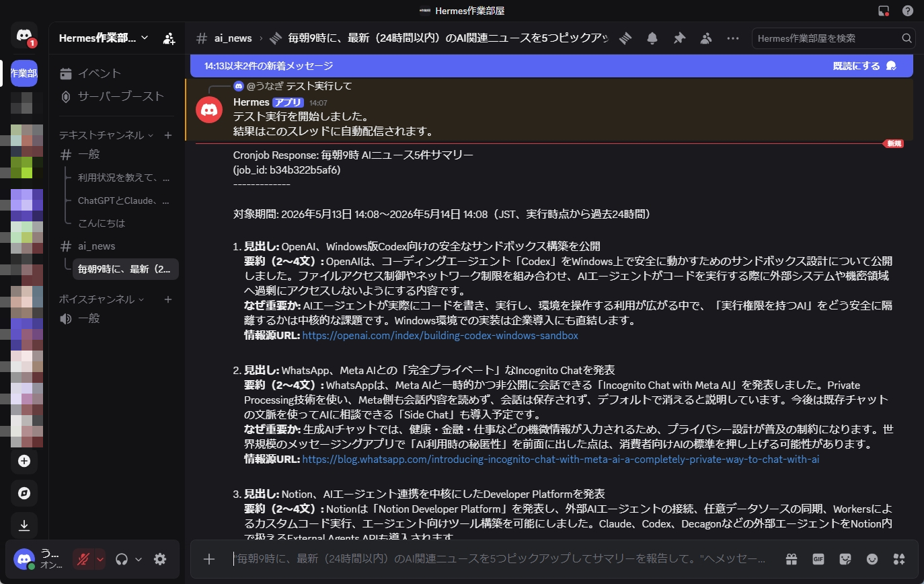Open notification settings bell icon
Screen dimensions: 924x584
point(652,38)
